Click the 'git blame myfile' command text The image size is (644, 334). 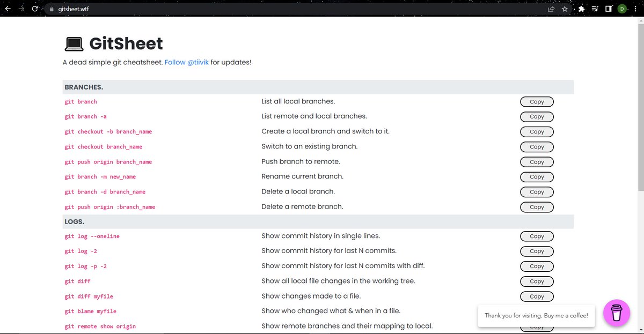(x=91, y=311)
